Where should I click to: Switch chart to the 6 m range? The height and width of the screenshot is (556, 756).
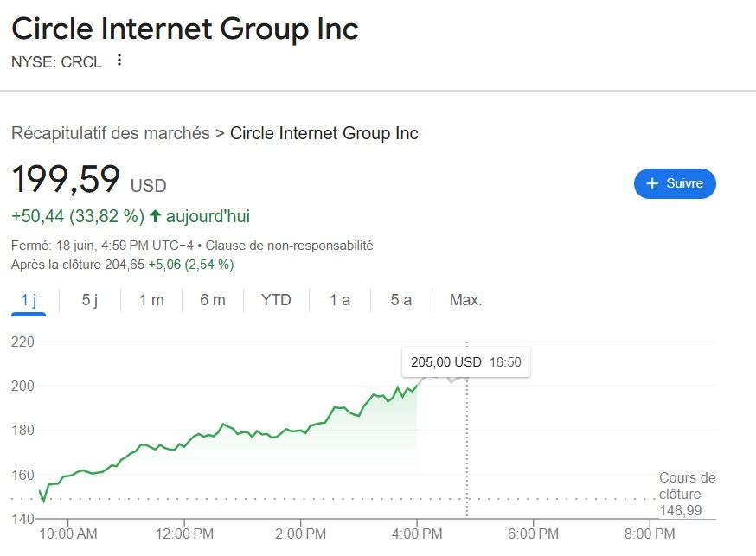tap(212, 300)
